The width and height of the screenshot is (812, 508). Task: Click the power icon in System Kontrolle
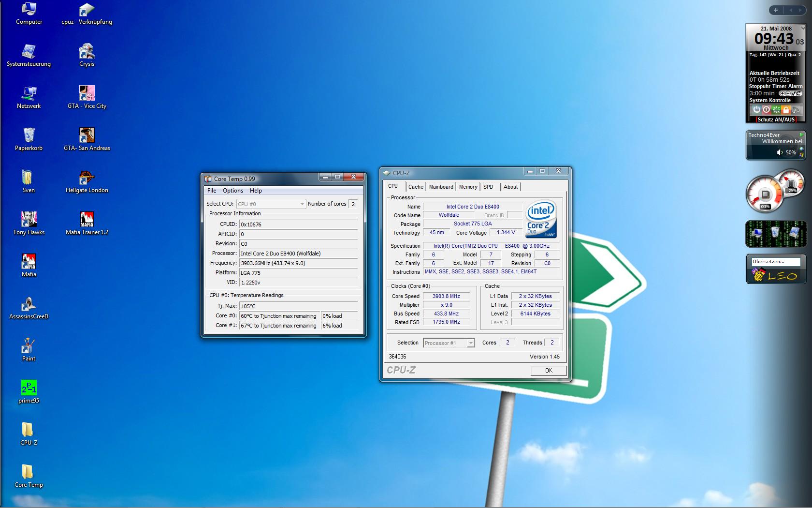(756, 110)
